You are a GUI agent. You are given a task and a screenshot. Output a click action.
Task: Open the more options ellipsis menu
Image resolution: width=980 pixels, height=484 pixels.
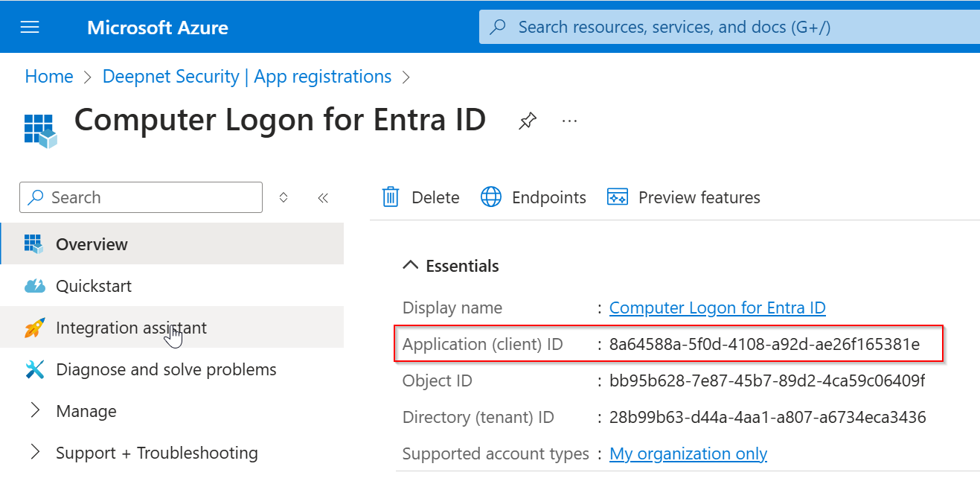coord(569,121)
